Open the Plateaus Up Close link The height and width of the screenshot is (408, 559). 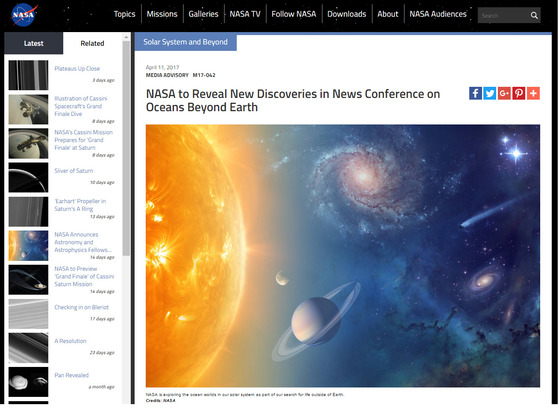pyautogui.click(x=77, y=68)
